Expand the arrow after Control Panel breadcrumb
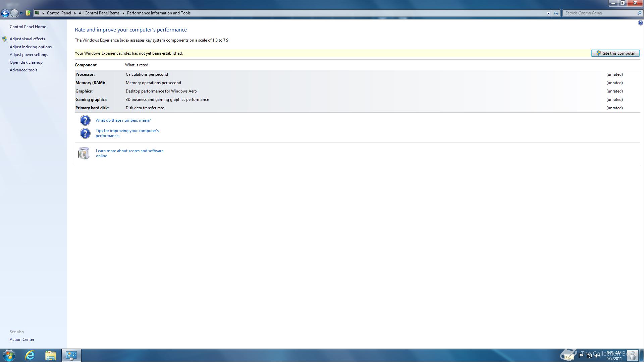644x362 pixels. pyautogui.click(x=75, y=13)
